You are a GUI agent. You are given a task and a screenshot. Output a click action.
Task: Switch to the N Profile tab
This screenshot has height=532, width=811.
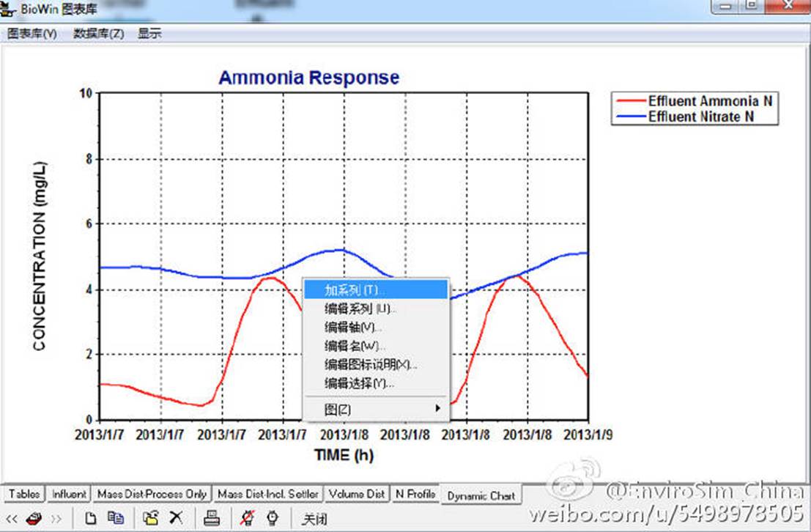click(415, 495)
